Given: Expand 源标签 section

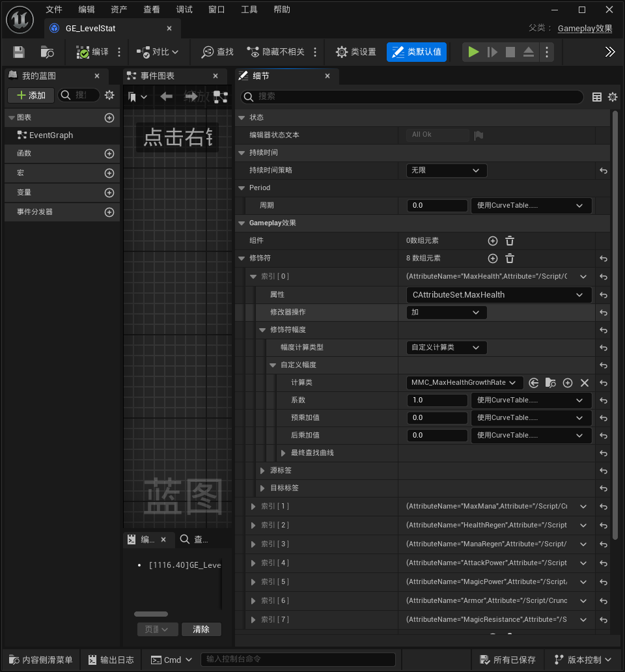Looking at the screenshot, I should (x=262, y=471).
